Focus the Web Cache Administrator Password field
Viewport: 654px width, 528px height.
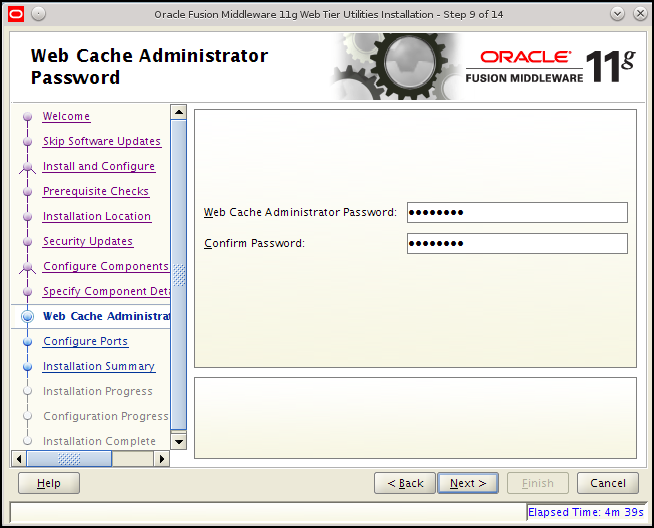[x=517, y=213]
